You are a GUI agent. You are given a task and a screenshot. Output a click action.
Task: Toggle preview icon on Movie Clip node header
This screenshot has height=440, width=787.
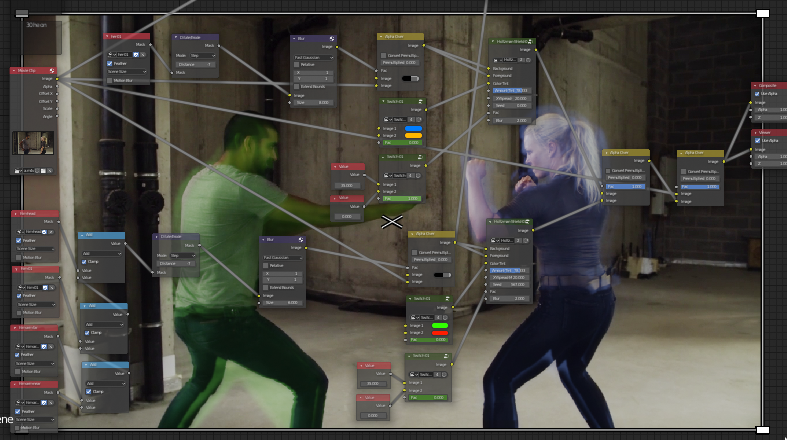[x=51, y=71]
